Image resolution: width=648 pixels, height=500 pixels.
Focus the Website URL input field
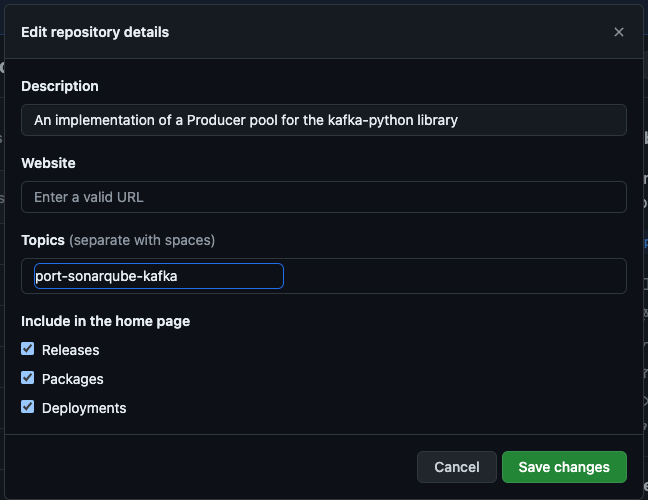pyautogui.click(x=324, y=197)
